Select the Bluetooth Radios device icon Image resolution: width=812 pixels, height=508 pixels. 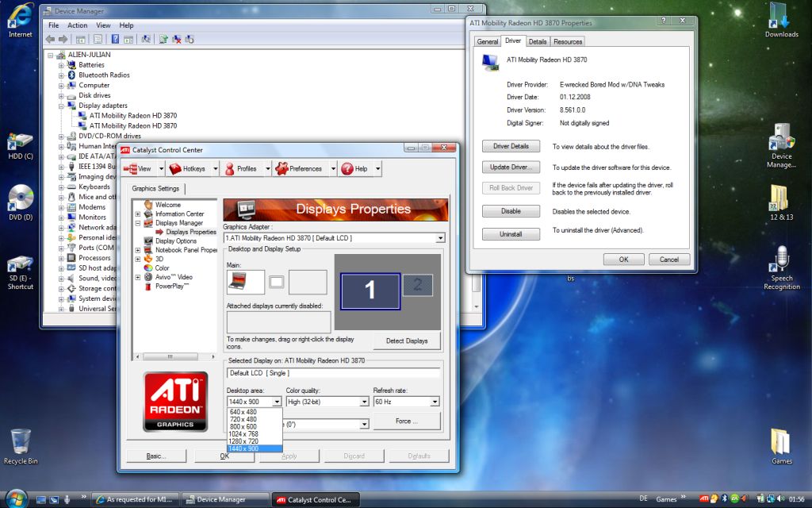[71, 75]
